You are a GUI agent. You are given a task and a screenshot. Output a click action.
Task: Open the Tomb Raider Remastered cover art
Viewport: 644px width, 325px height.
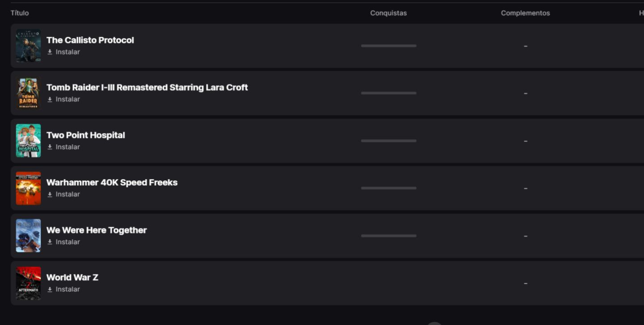pyautogui.click(x=28, y=93)
